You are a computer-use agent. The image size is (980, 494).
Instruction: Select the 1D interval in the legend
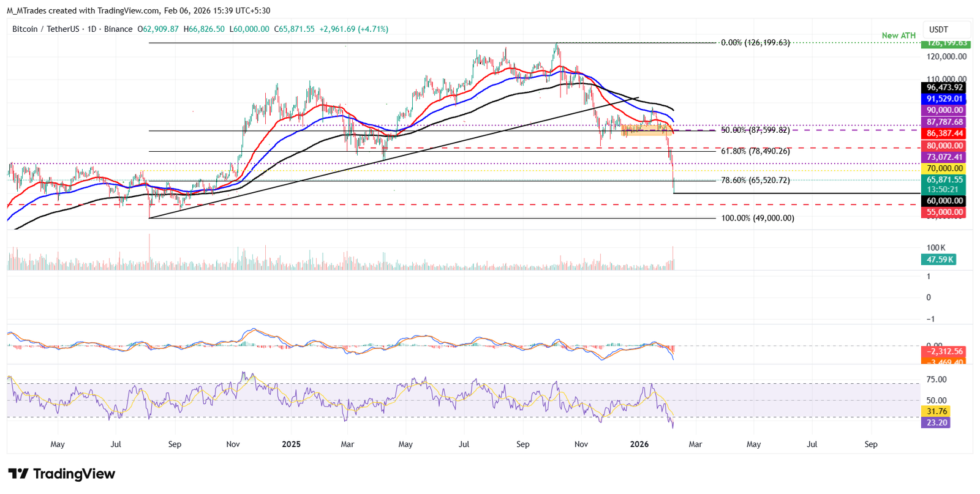pyautogui.click(x=92, y=29)
